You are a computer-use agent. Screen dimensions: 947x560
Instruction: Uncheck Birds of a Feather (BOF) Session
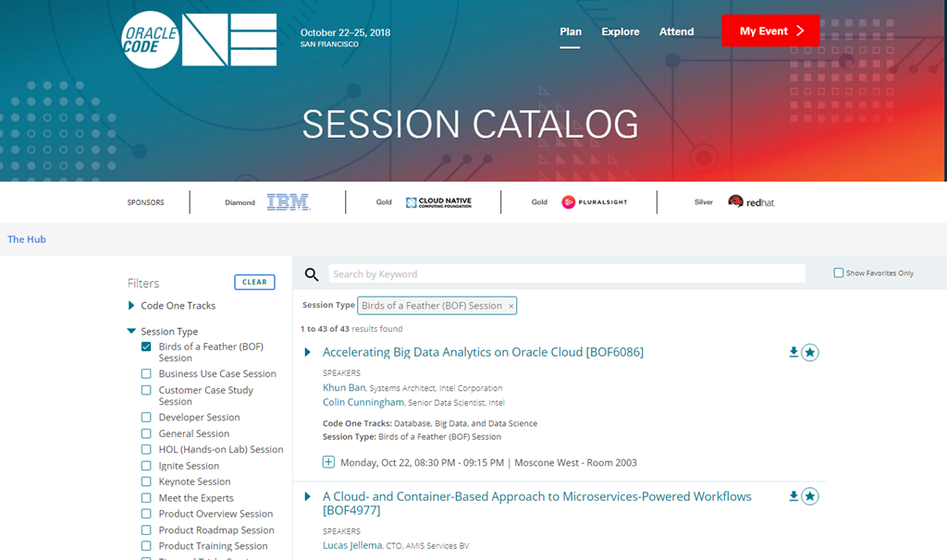[x=146, y=347]
